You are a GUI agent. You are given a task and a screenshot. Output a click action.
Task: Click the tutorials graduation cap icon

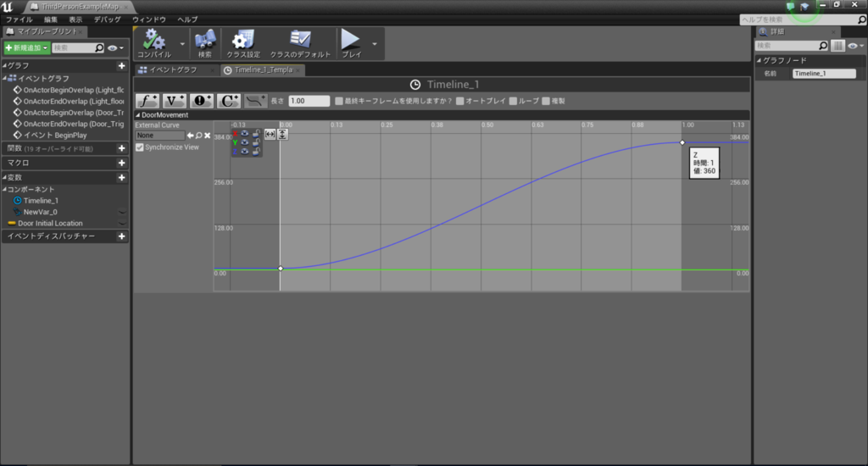[804, 6]
